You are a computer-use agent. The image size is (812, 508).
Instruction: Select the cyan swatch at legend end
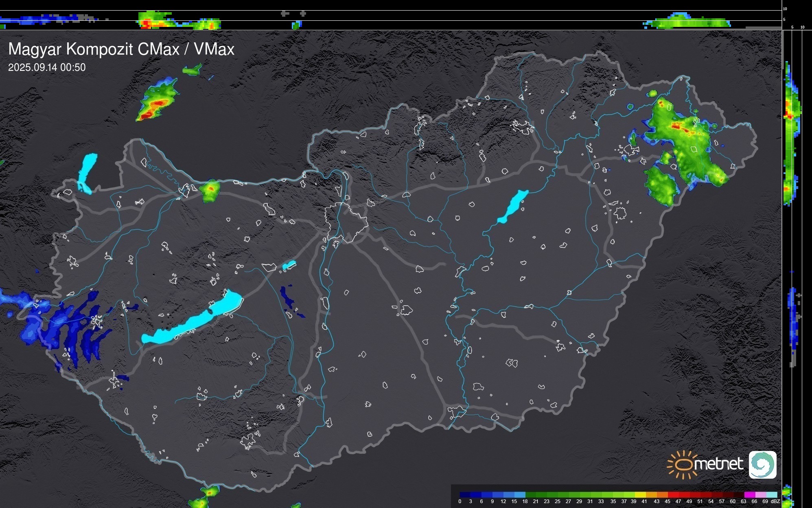(x=772, y=495)
